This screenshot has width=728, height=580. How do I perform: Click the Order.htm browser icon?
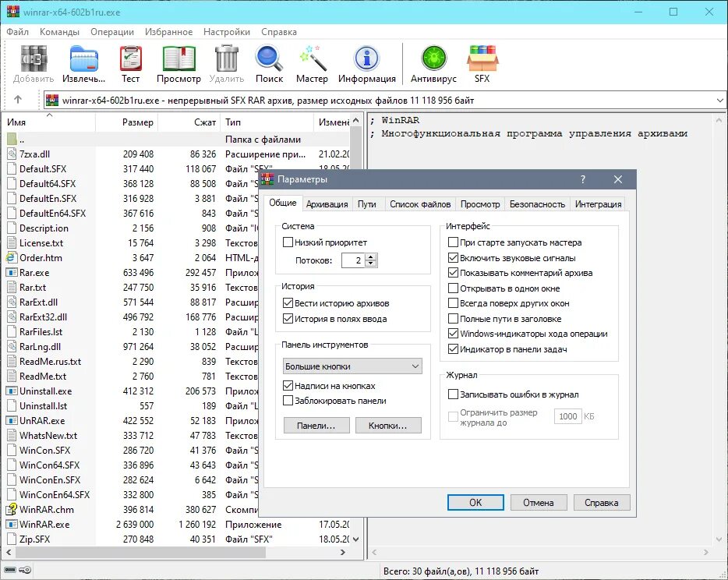click(12, 258)
